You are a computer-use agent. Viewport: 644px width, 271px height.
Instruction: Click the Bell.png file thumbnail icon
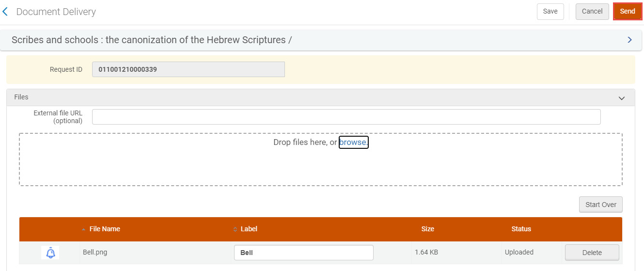50,253
